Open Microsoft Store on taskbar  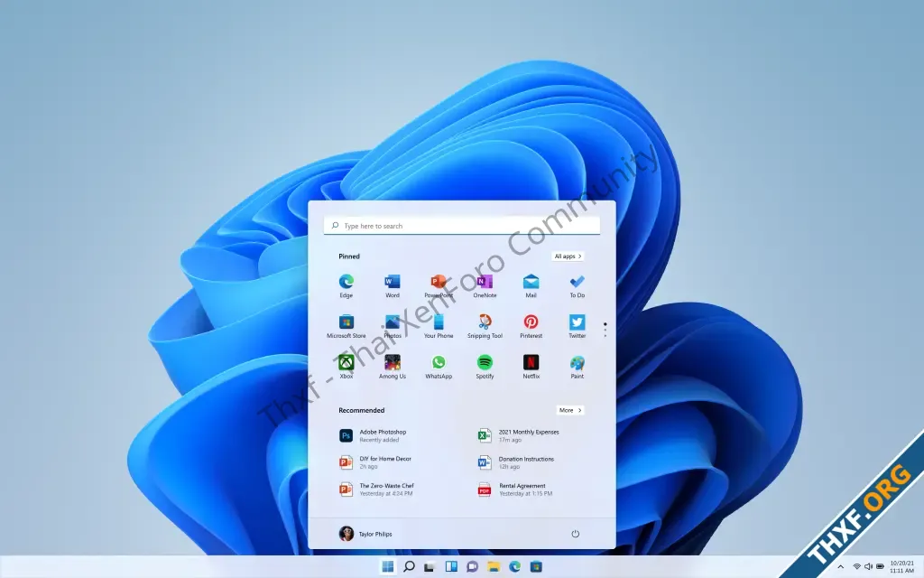536,567
